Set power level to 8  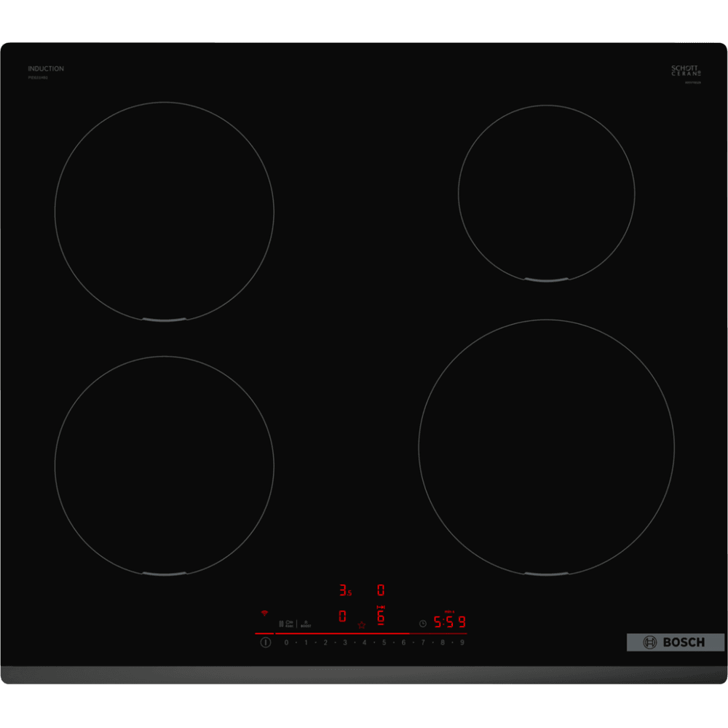443,643
